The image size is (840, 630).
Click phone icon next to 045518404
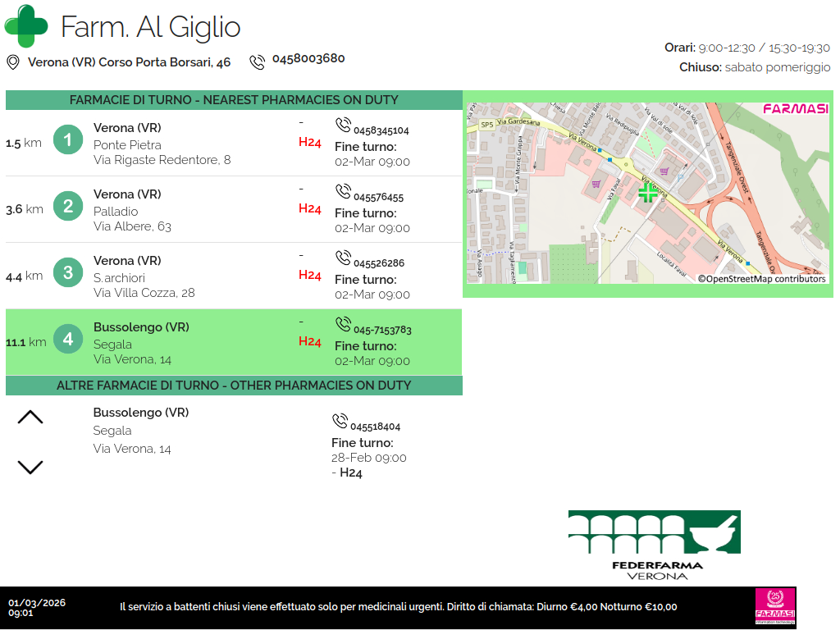(340, 422)
